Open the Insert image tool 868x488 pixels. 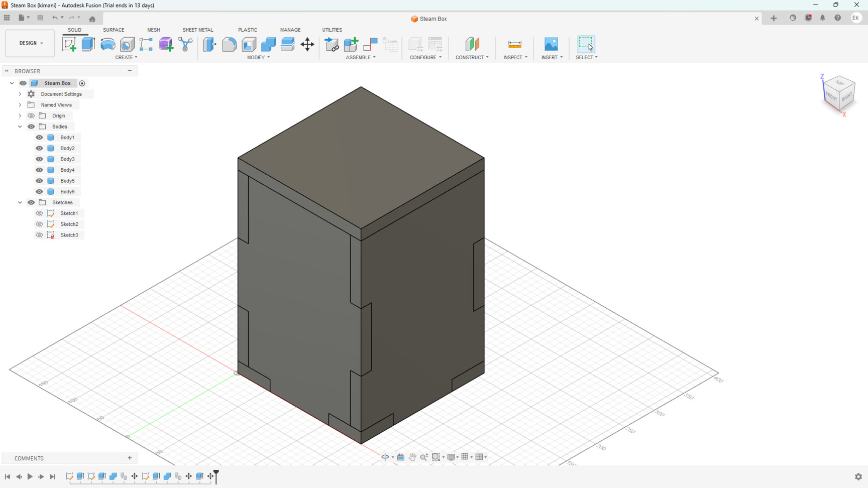click(x=551, y=44)
